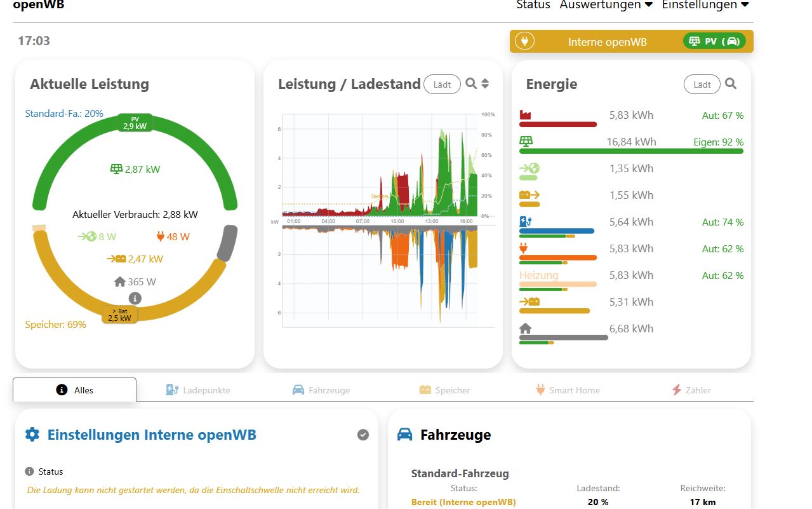
Task: Click the Heizung label in Energie list
Action: coord(538,275)
